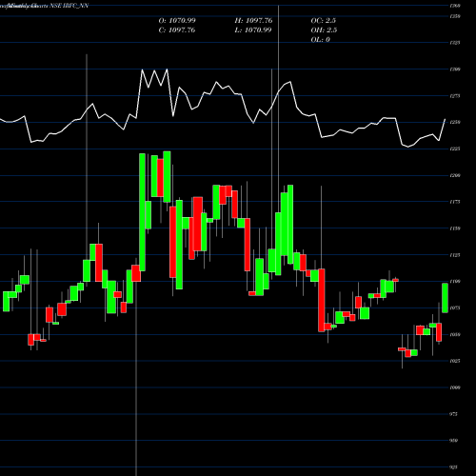Click the 'OH: 2.5' reading
This screenshot has width=476, height=476.
point(324,30)
